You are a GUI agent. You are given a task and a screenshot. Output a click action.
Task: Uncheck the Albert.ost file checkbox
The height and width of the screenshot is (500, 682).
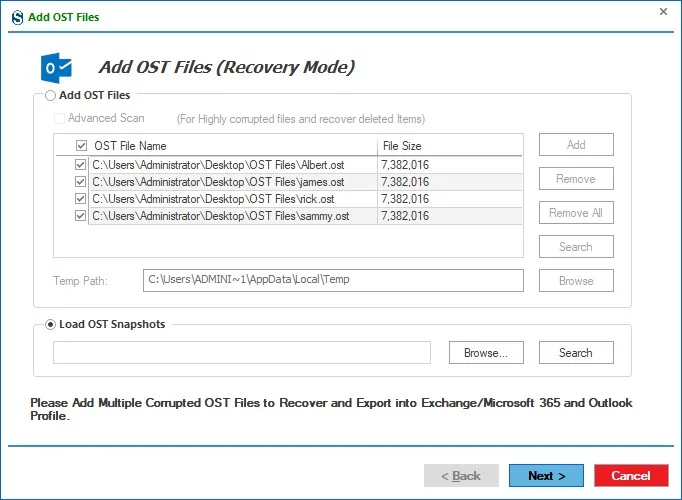point(80,165)
